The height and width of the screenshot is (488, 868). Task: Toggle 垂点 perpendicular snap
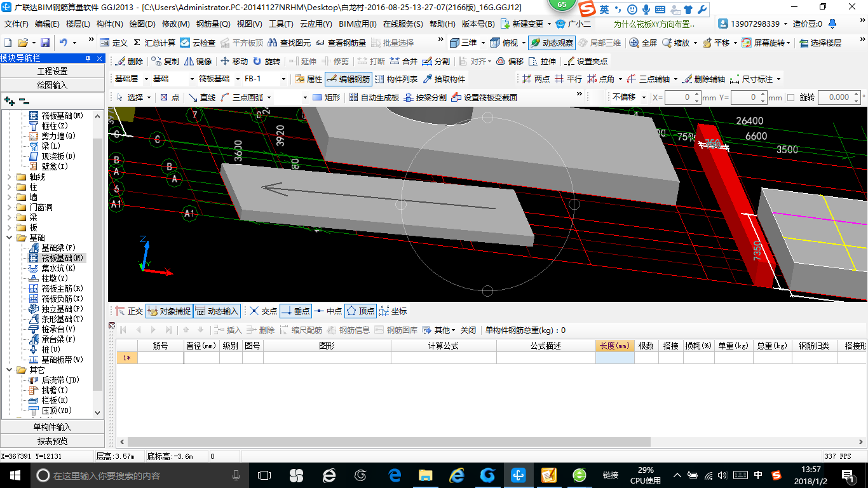(295, 311)
